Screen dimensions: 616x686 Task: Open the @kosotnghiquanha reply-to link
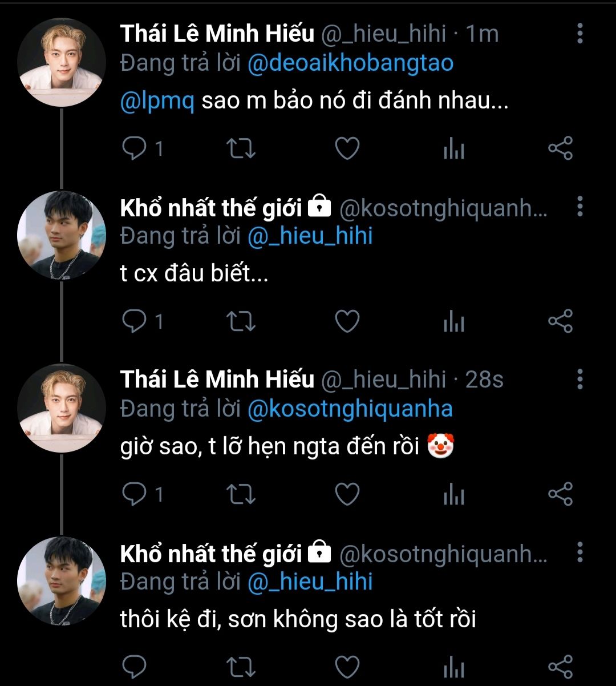(x=350, y=409)
